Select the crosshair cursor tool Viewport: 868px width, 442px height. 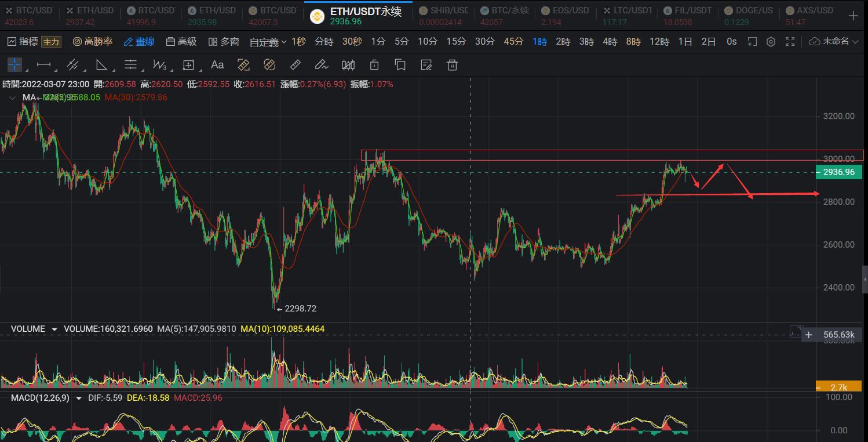(14, 64)
